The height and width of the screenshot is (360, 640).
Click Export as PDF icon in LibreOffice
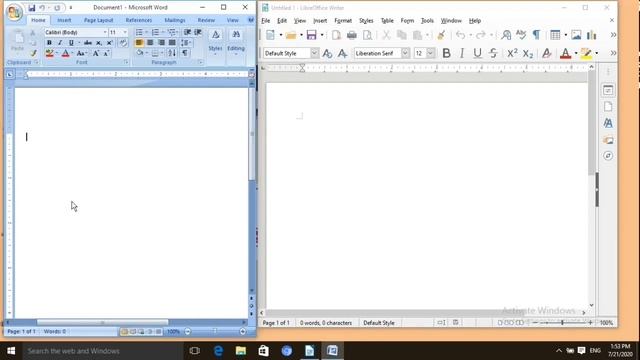(336, 35)
